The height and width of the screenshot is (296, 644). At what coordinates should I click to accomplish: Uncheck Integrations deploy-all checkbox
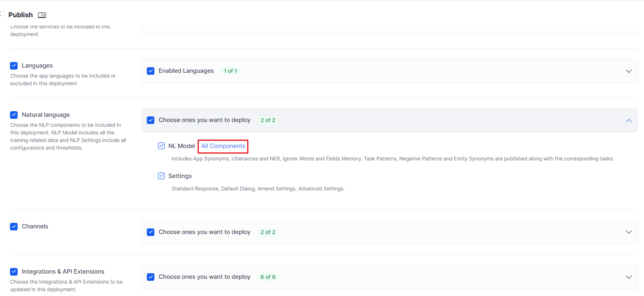click(151, 277)
